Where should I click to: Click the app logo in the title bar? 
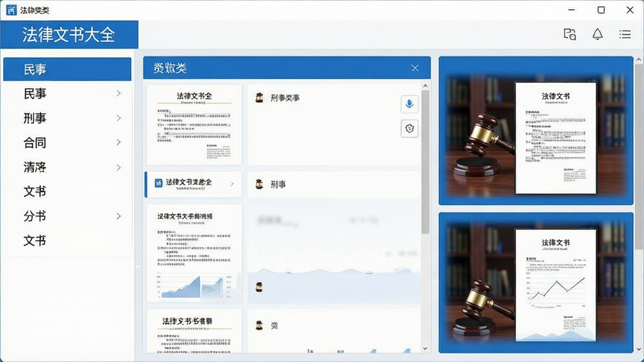11,10
